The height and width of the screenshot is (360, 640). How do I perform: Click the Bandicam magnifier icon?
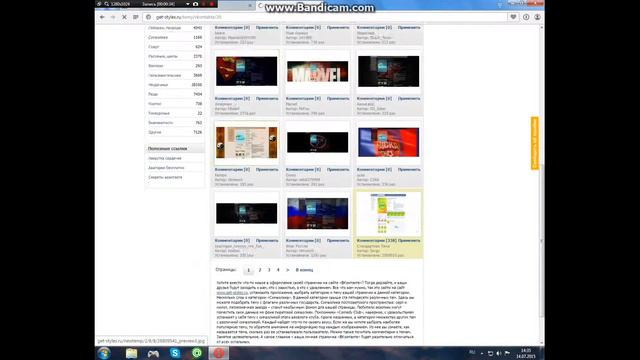point(107,4)
